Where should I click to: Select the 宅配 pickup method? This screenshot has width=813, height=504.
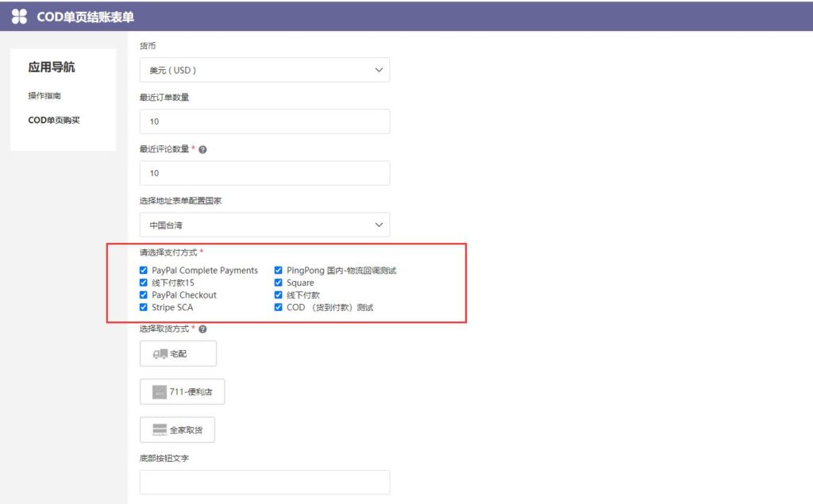tap(178, 354)
